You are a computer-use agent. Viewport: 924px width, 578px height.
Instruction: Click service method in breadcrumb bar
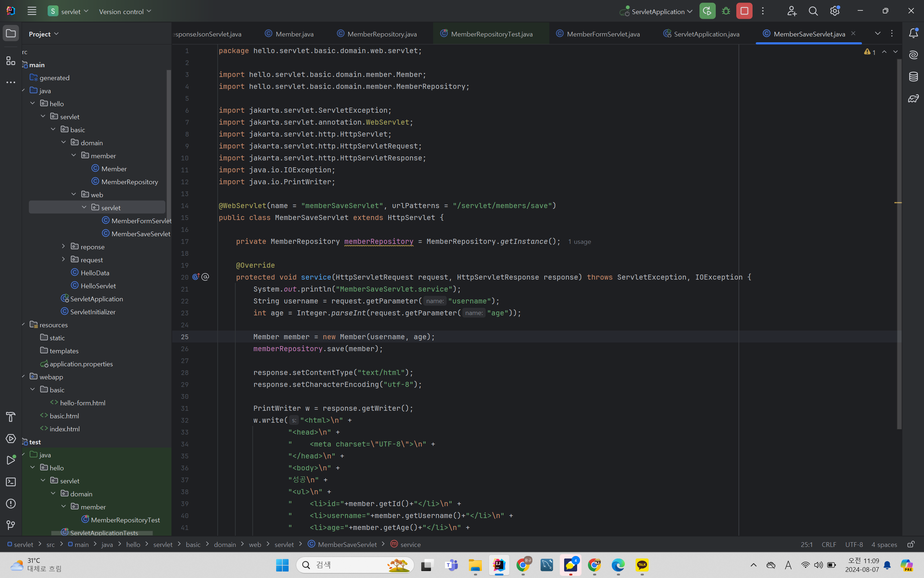[405, 544]
